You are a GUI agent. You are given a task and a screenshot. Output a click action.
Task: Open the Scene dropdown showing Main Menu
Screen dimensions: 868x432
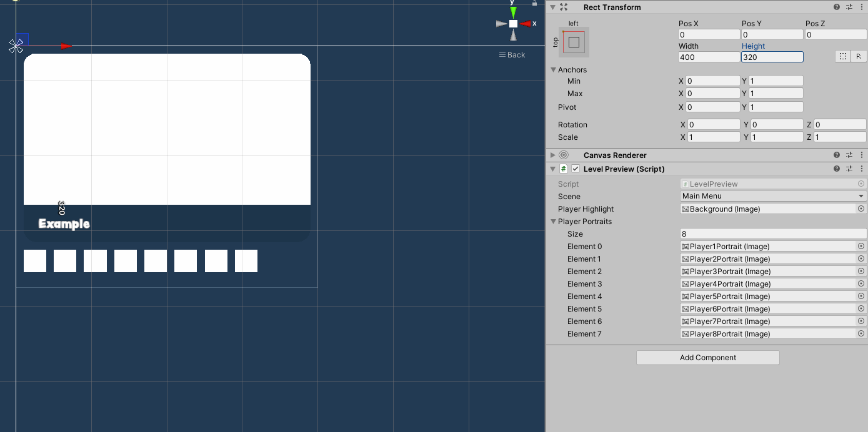773,196
